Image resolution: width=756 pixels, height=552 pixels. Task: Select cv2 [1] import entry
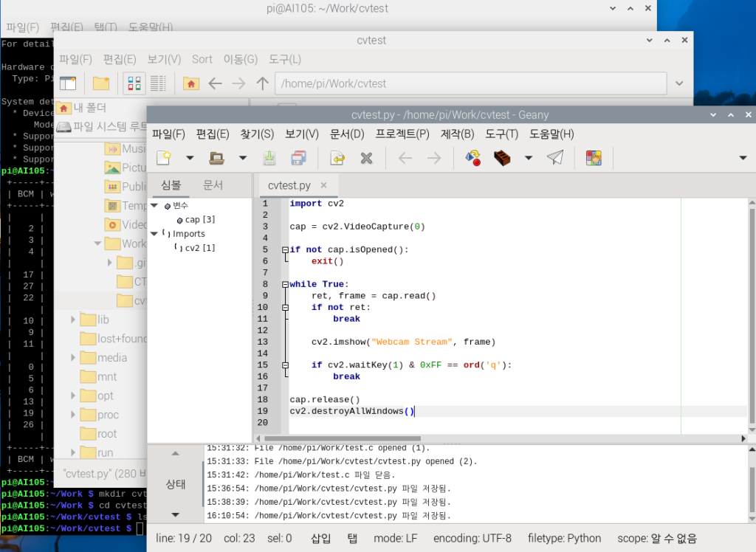(199, 248)
